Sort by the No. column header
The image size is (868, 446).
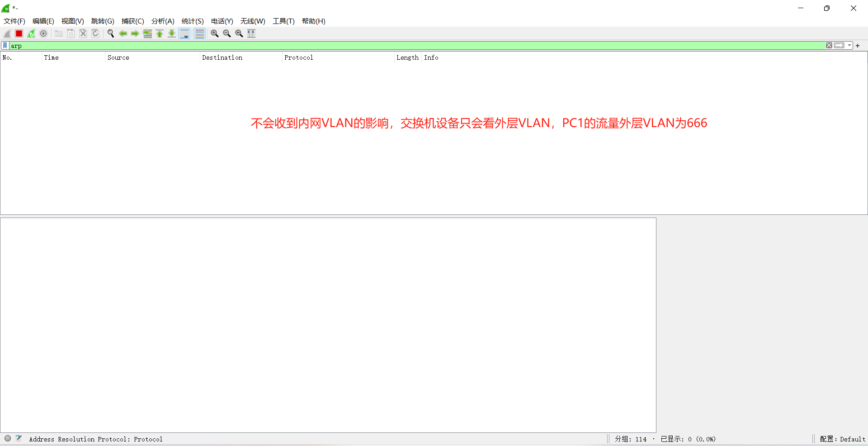(x=21, y=57)
